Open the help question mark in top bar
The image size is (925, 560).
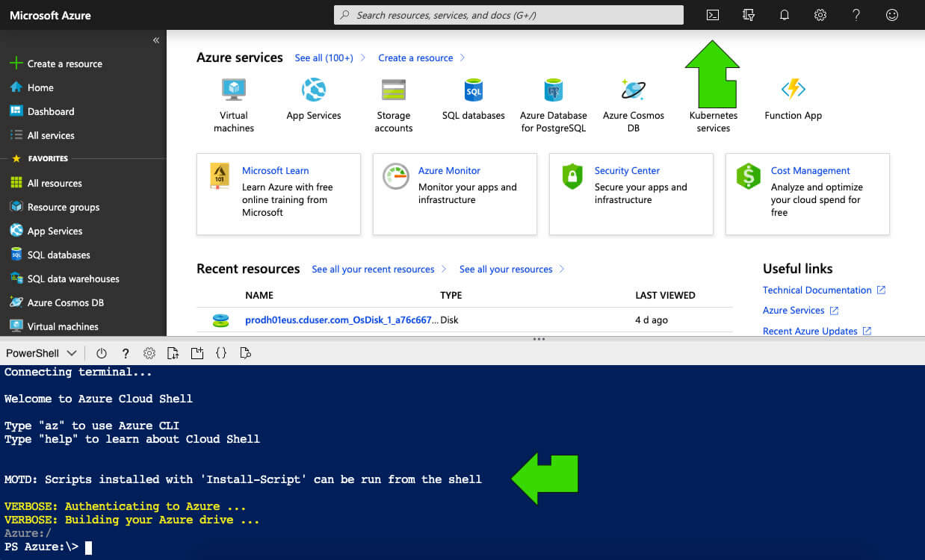point(856,15)
